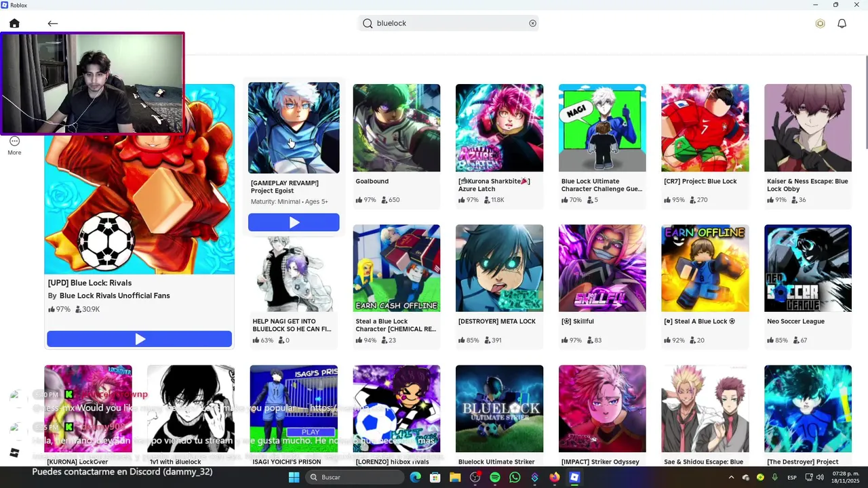Screen dimensions: 868x488
Task: Click the [DESTROYER] META LOCK title
Action: (x=497, y=321)
